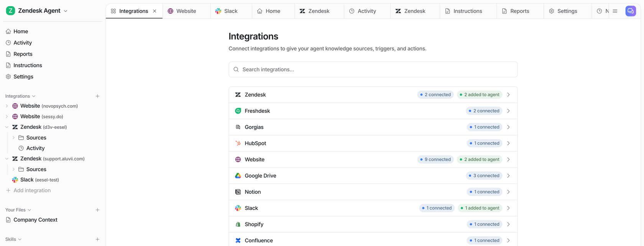The image size is (644, 246).
Task: Collapse the Skills section
Action: (x=20, y=239)
